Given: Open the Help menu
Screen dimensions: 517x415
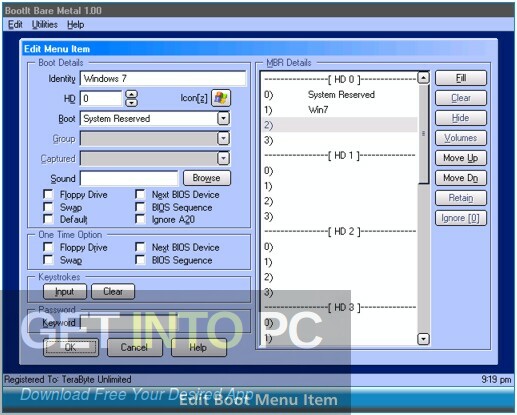Looking at the screenshot, I should point(76,25).
